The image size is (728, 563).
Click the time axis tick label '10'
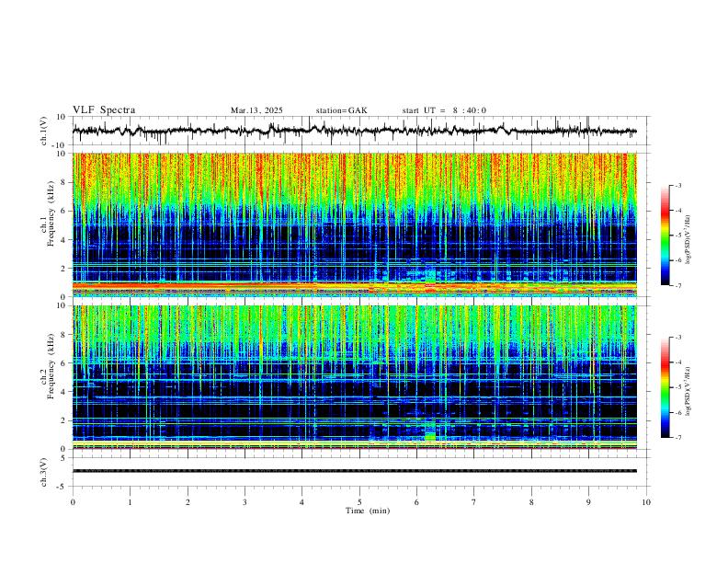pos(646,502)
